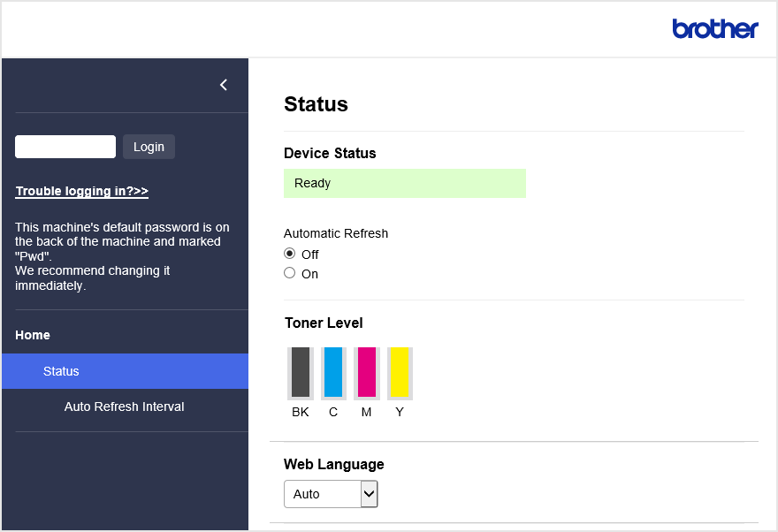Select the yellow Y toner level bar
The width and height of the screenshot is (778, 532).
(x=400, y=373)
